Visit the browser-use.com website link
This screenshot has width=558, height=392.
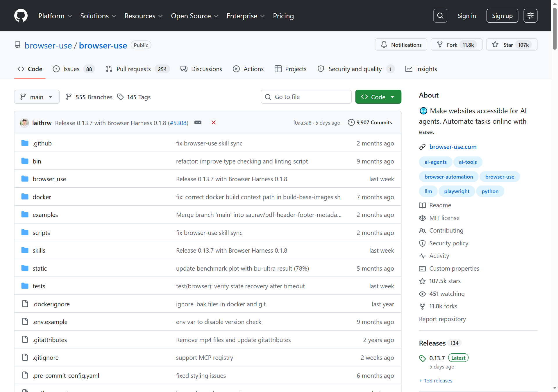(453, 147)
